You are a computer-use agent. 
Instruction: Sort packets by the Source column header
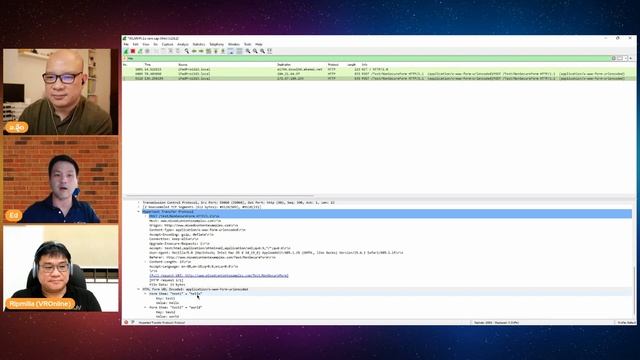click(183, 64)
